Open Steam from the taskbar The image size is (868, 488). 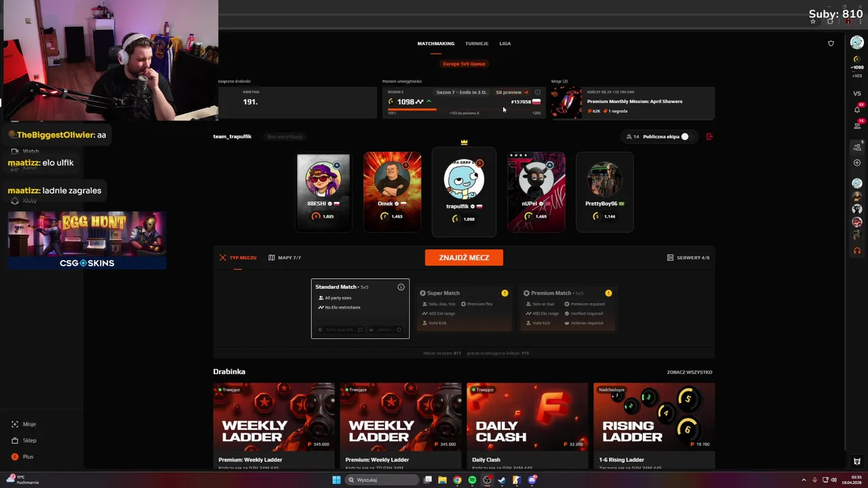click(502, 480)
